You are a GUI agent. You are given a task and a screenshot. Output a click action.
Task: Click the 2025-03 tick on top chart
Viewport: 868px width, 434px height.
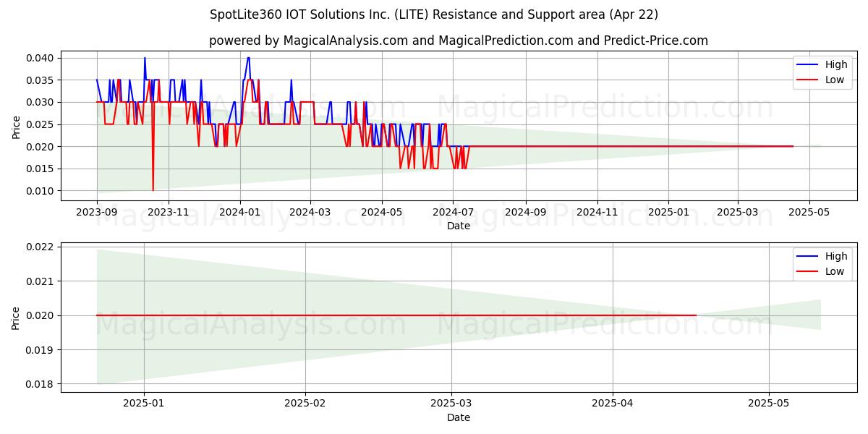tap(737, 212)
